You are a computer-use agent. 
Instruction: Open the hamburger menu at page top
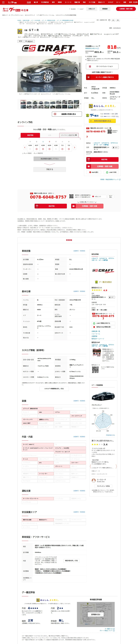[x=3, y=2]
